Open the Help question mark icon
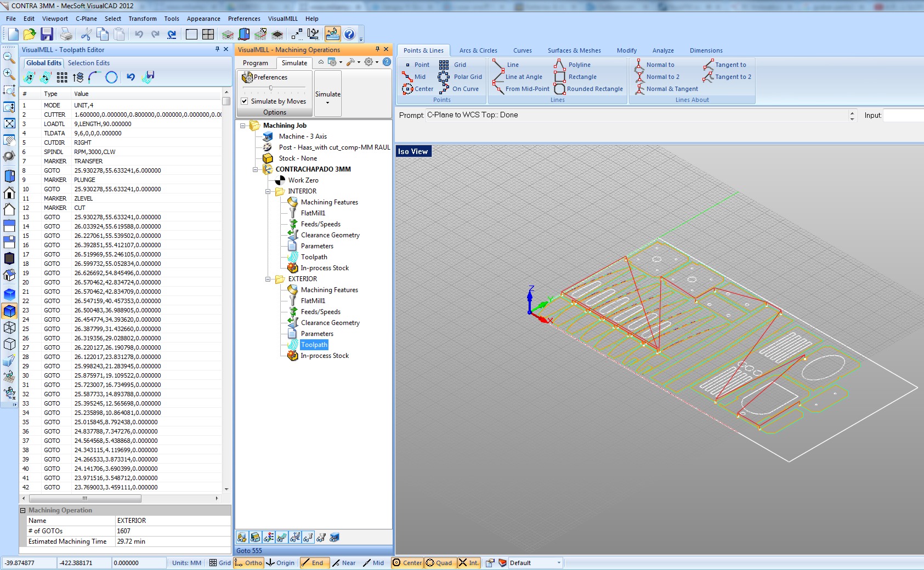Image resolution: width=924 pixels, height=570 pixels. click(x=349, y=34)
